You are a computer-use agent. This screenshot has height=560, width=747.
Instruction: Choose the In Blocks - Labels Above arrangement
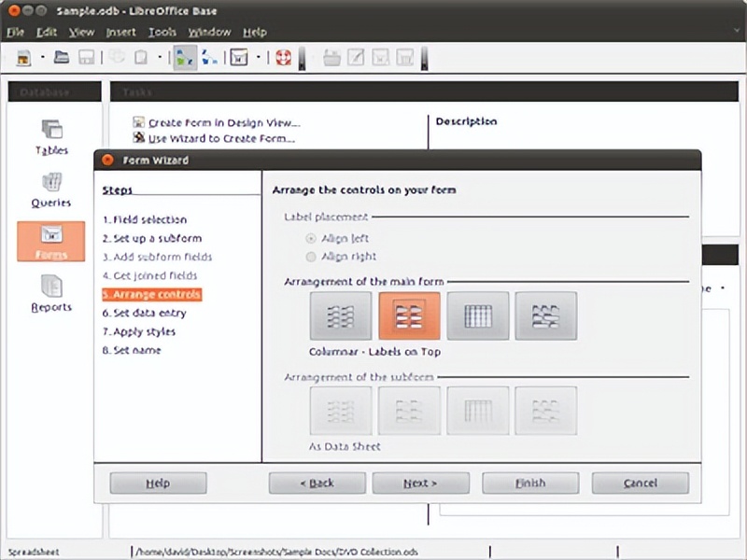click(x=546, y=315)
